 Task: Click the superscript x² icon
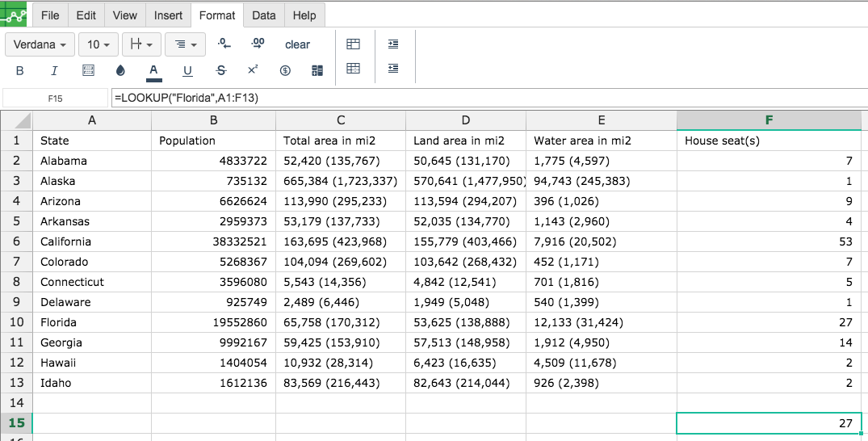(x=253, y=69)
